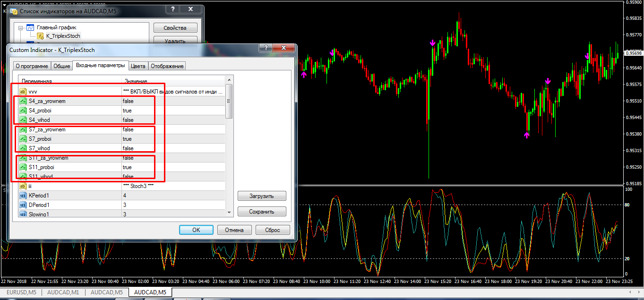The height and width of the screenshot is (300, 644).
Task: Click the parameter list scroll-down arrow
Action: pyautogui.click(x=229, y=214)
